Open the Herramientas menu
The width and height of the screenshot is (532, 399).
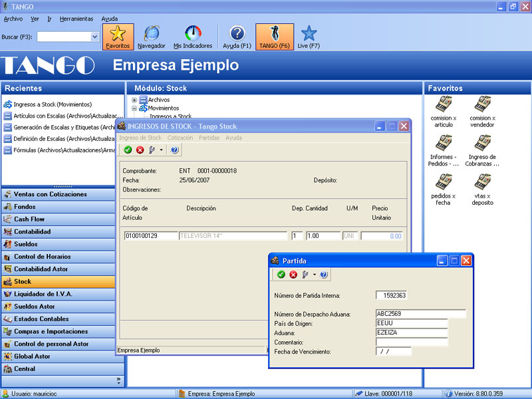(76, 19)
